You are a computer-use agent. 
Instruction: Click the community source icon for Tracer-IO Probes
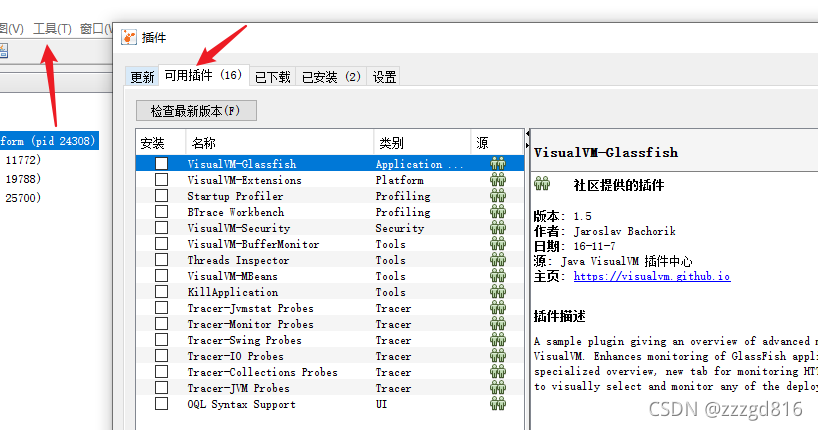(498, 355)
